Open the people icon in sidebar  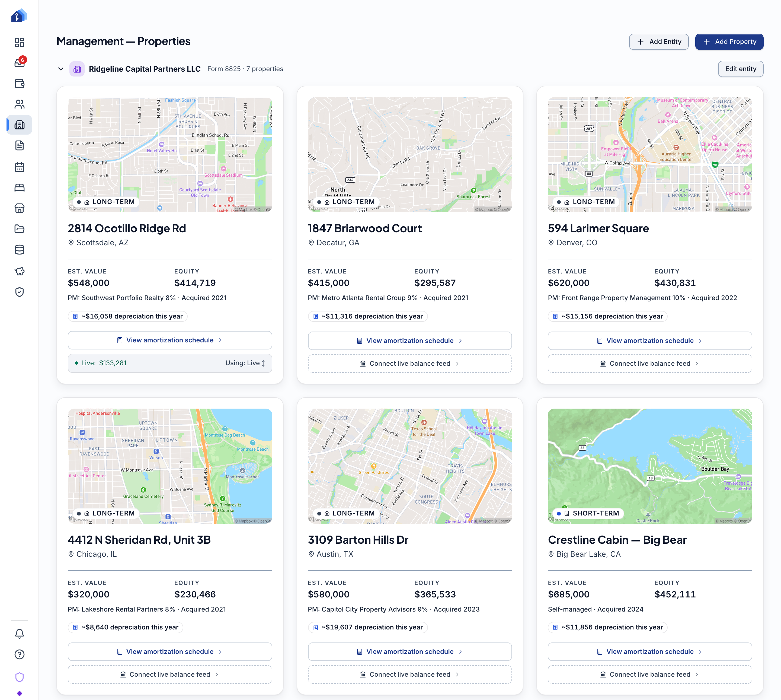[19, 104]
